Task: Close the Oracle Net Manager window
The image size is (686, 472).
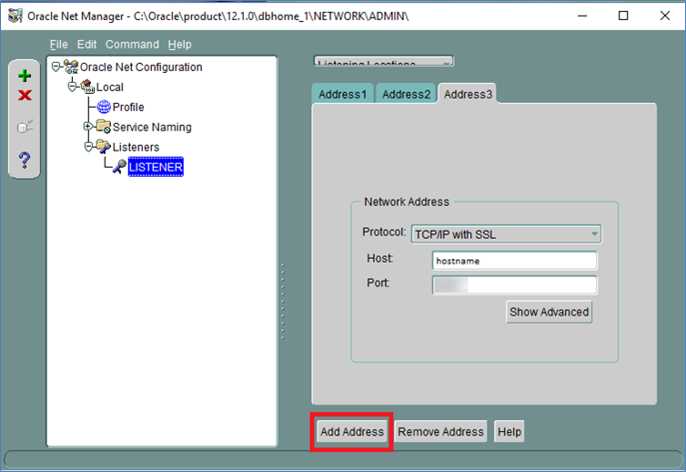Action: (x=665, y=16)
